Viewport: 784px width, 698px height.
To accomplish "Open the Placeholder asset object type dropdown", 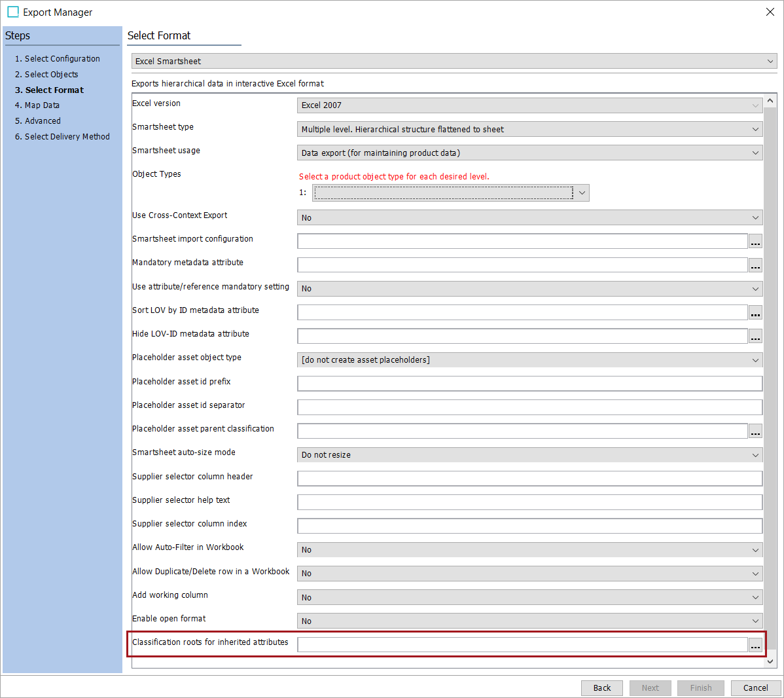I will click(529, 359).
